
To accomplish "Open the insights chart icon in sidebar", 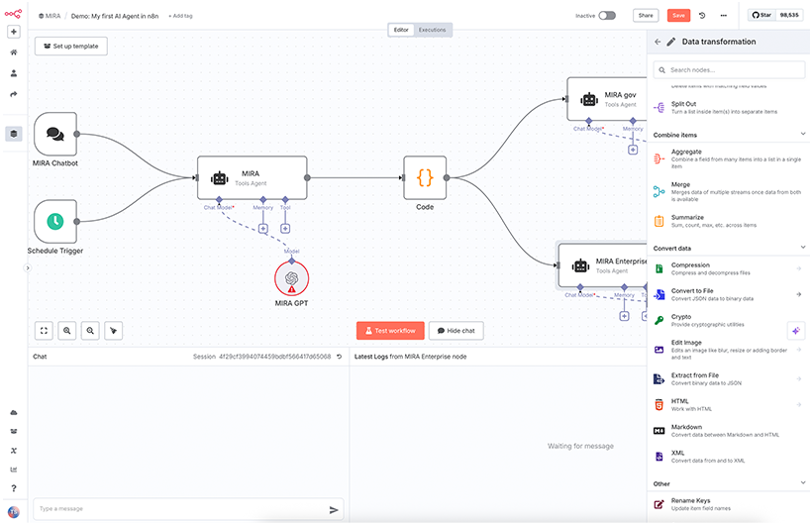I will 14,470.
